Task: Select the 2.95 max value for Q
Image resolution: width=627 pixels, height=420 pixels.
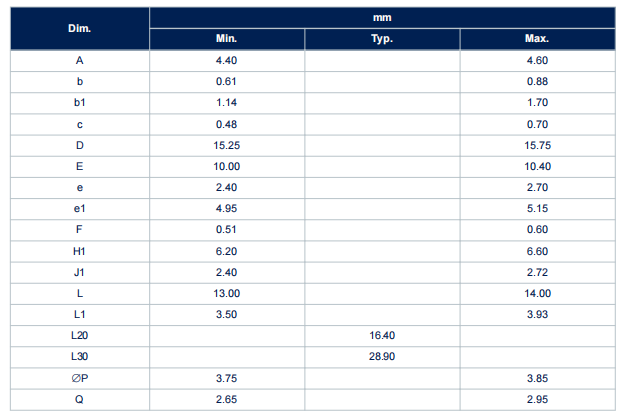Action: (x=537, y=399)
